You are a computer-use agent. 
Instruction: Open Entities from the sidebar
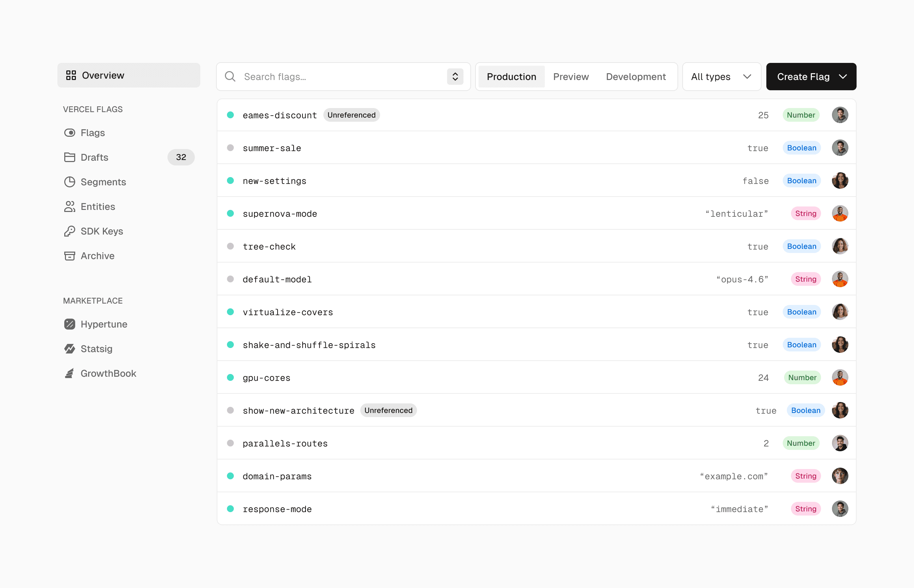[x=97, y=206]
